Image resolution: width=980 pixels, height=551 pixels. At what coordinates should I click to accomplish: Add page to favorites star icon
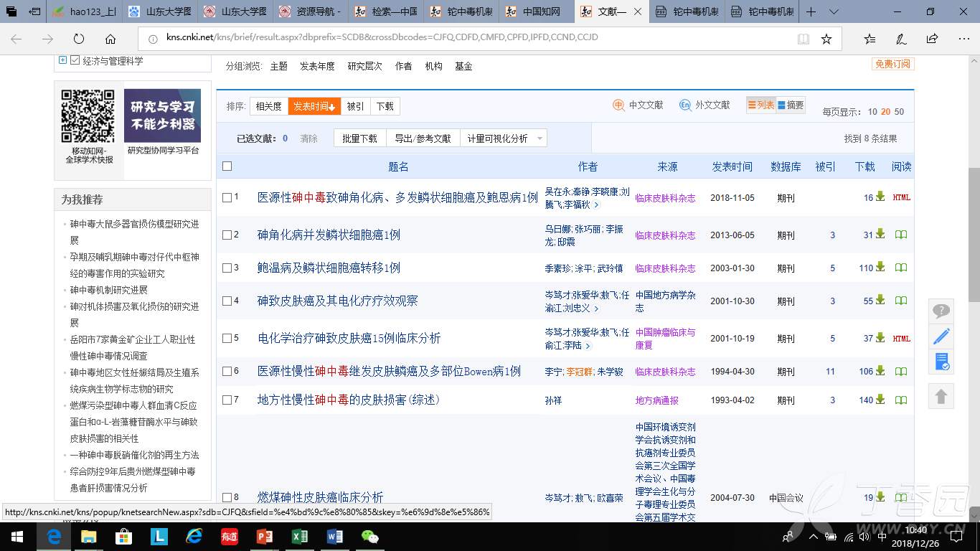826,38
